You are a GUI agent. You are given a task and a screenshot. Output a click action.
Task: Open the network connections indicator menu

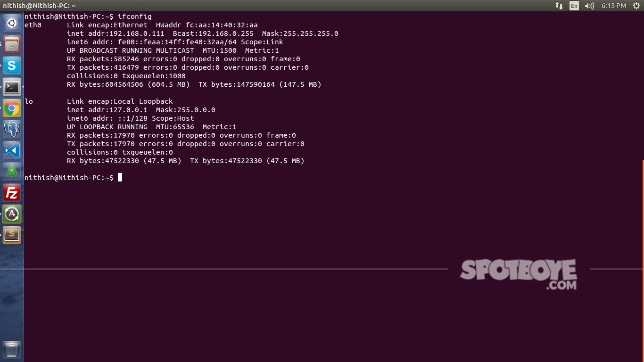[559, 6]
